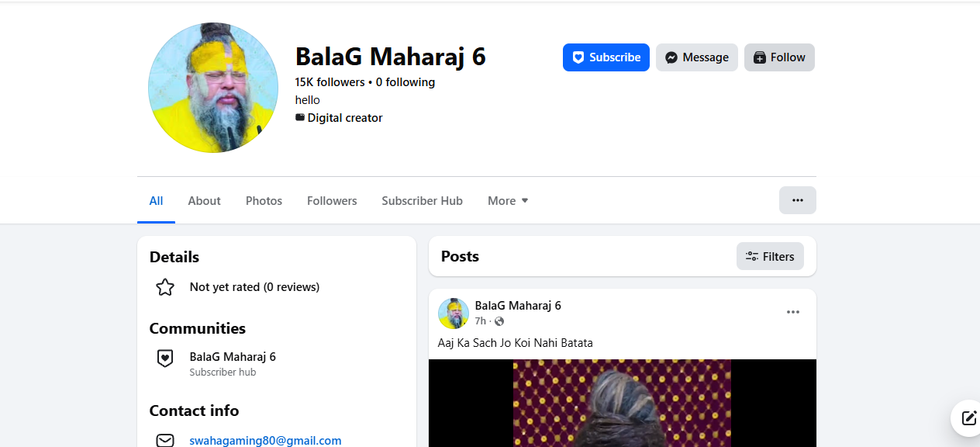Screen dimensions: 980x447
Task: Open the posts Filters options
Action: (x=770, y=257)
